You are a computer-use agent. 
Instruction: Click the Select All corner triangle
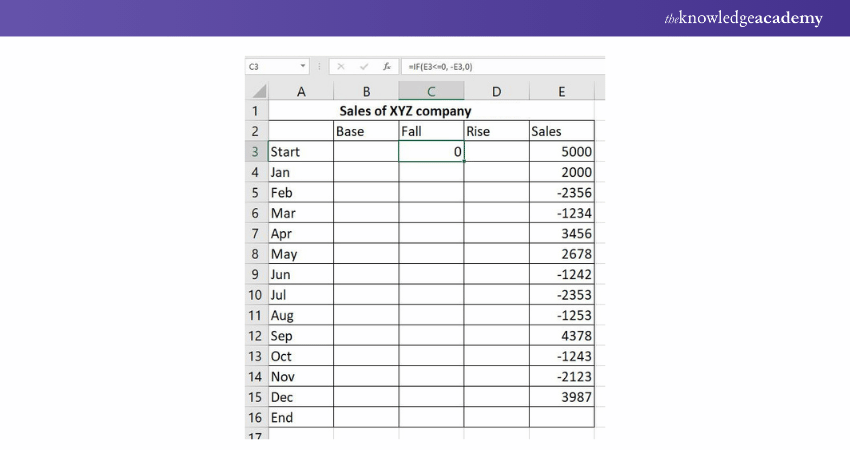255,92
